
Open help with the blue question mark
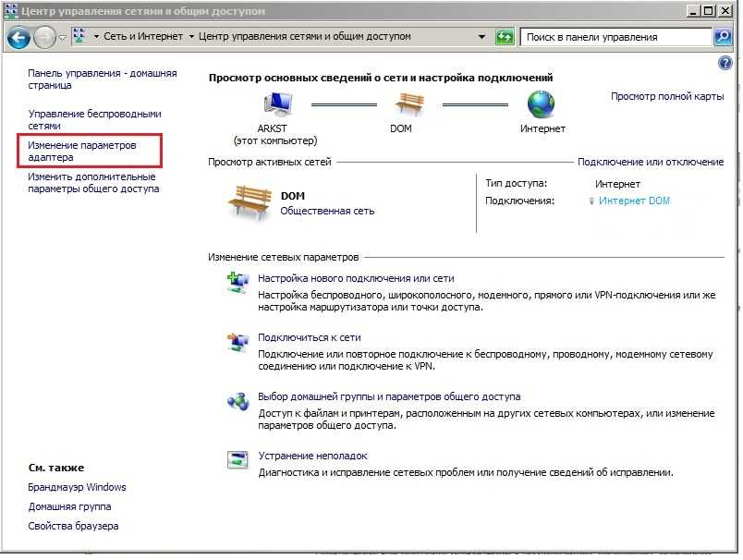(x=725, y=63)
